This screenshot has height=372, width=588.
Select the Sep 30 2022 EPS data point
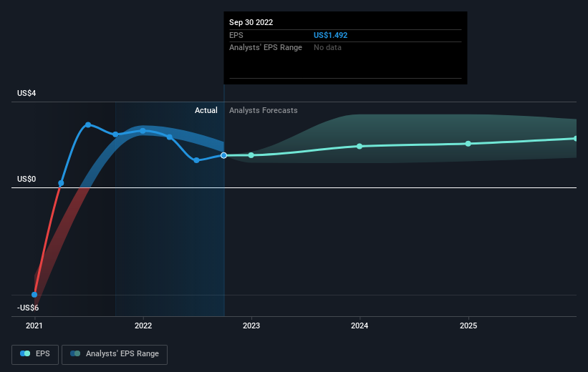pyautogui.click(x=224, y=155)
